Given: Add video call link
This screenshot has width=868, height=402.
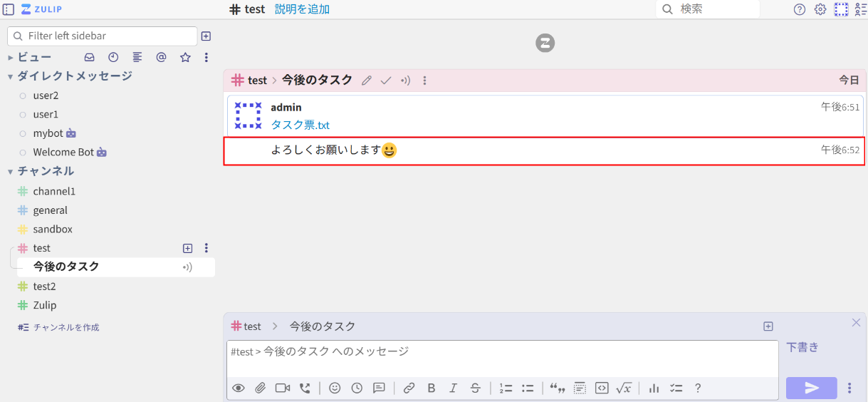Looking at the screenshot, I should [283, 388].
